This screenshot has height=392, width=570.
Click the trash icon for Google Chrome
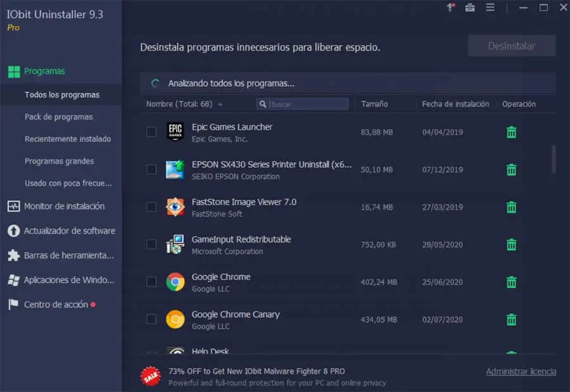click(x=512, y=282)
